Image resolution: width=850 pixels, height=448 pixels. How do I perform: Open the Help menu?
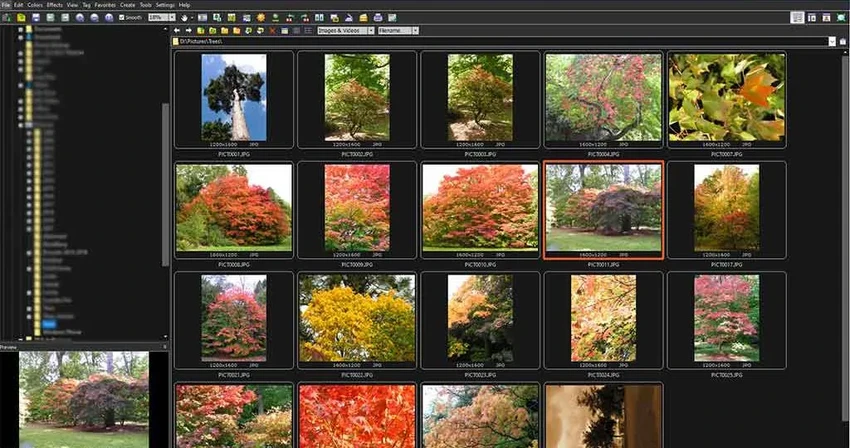click(184, 5)
